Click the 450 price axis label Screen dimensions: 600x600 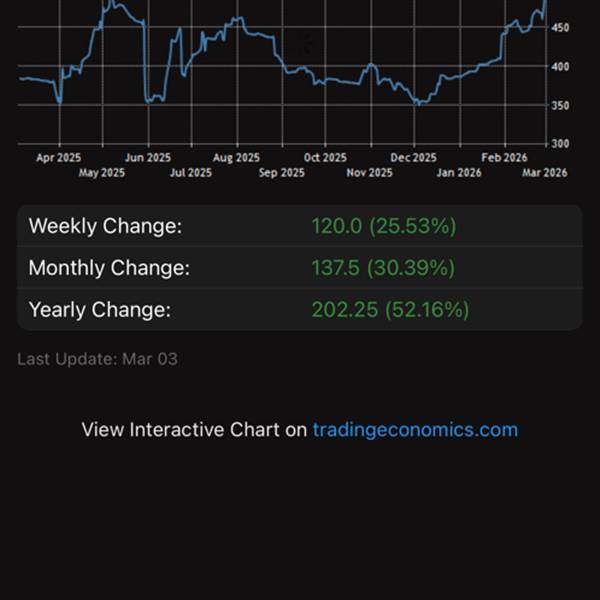point(560,28)
